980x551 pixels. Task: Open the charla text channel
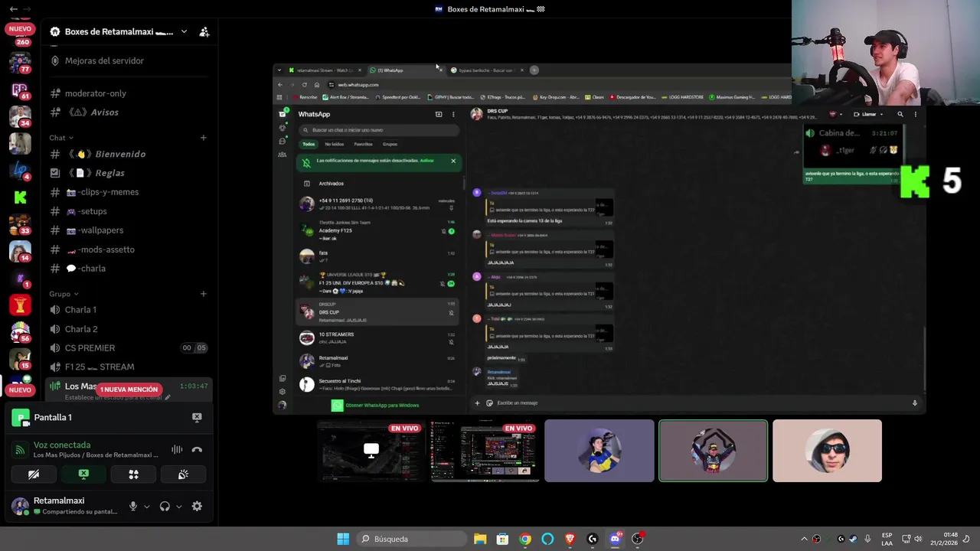[x=128, y=269]
